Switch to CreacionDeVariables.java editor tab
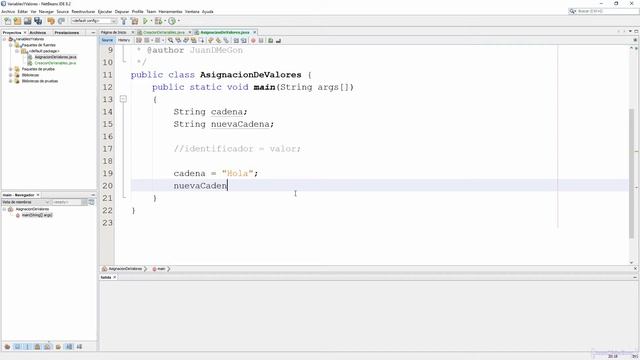 164,32
